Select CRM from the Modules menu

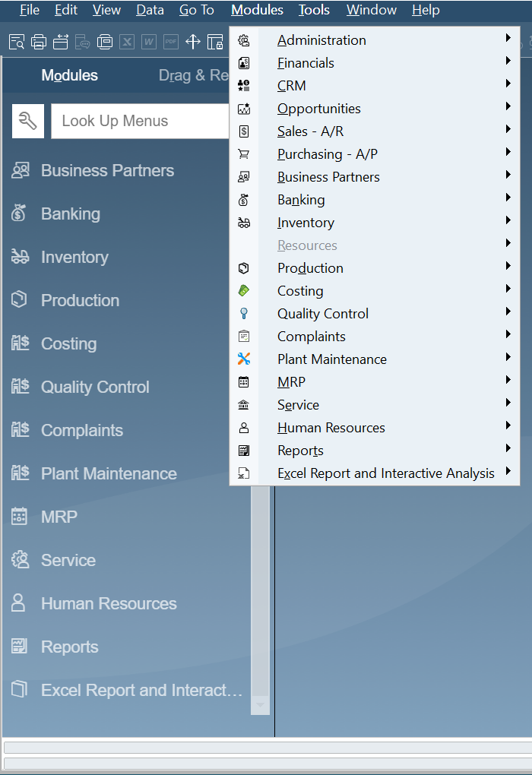click(292, 85)
